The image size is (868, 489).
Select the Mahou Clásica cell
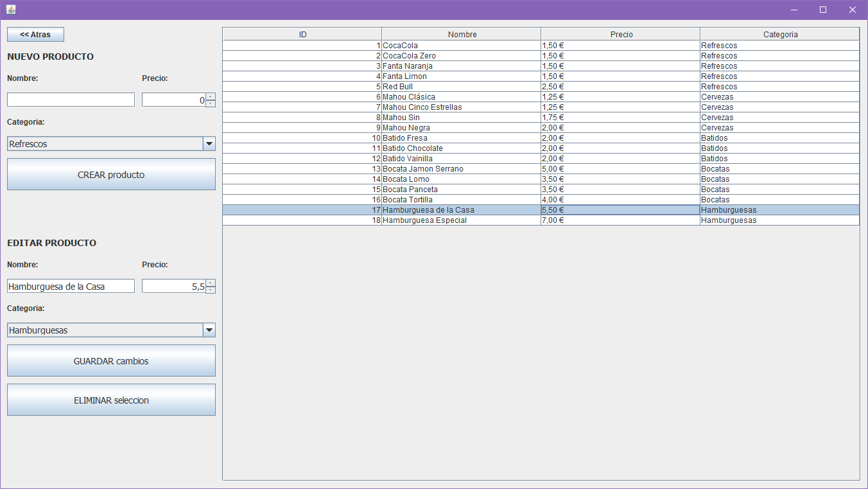[462, 97]
